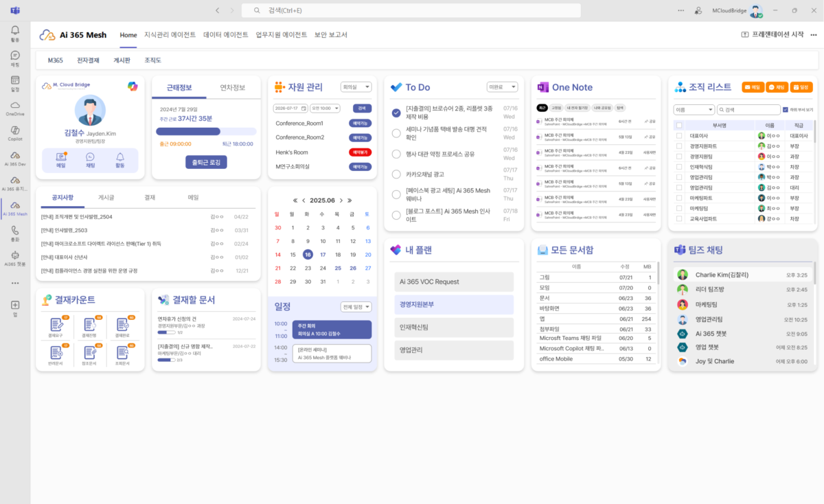This screenshot has width=824, height=504.
Task: Switch to 지식관리 에이전트 tab
Action: click(x=170, y=35)
